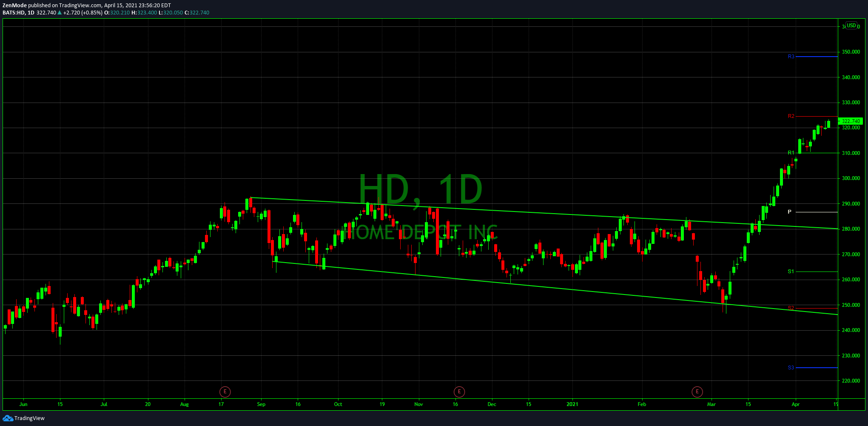868x426 pixels.
Task: Click the Apr date axis label
Action: point(796,404)
